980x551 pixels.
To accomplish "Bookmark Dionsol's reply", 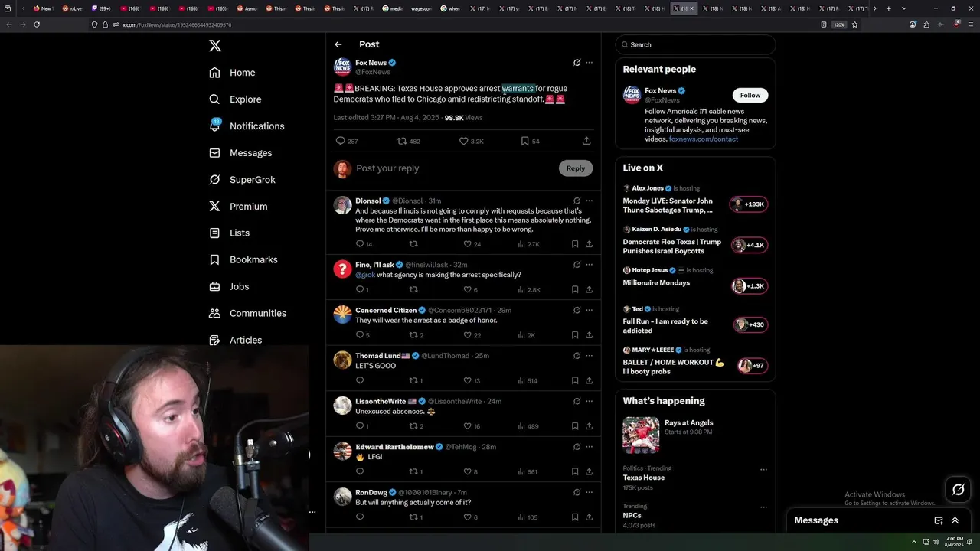I will (575, 244).
